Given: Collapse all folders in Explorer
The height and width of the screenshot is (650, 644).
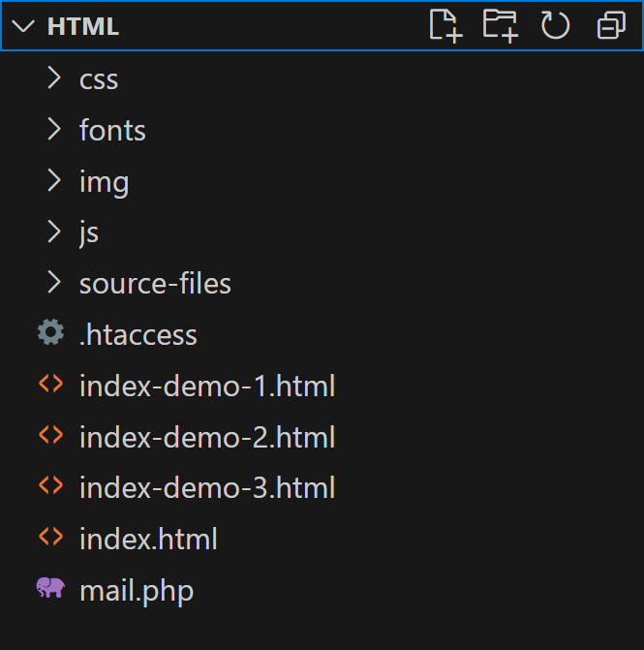Looking at the screenshot, I should (611, 26).
